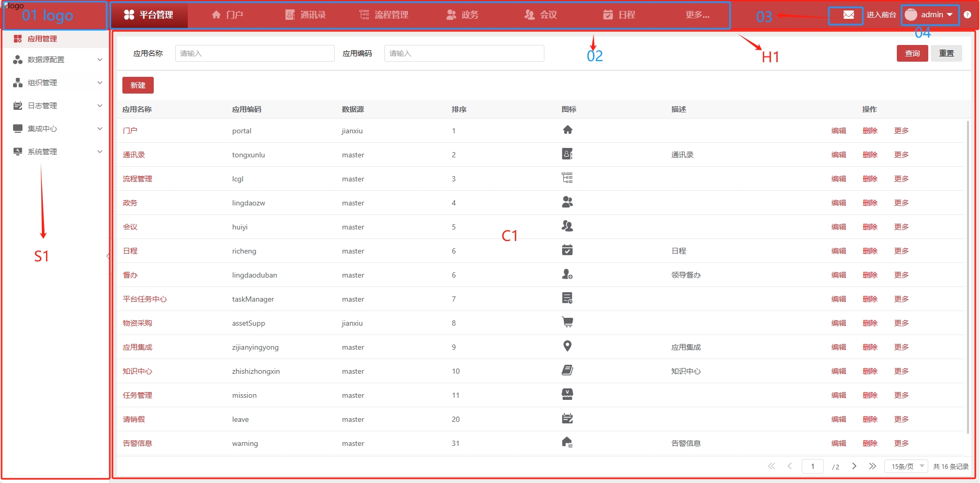The width and height of the screenshot is (980, 483).
Task: Click the shopping cart icon for 物资采购
Action: [x=567, y=323]
